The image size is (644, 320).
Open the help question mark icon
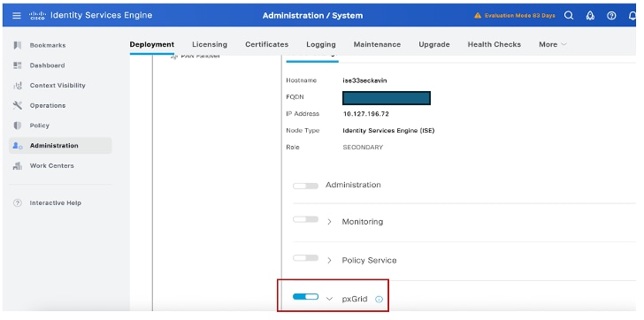[x=611, y=16]
